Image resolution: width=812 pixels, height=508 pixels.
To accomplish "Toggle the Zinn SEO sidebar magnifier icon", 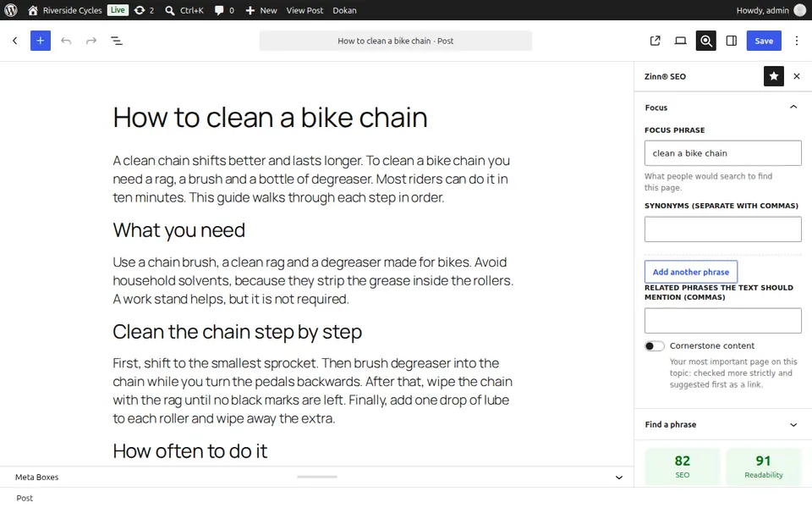I will [705, 41].
